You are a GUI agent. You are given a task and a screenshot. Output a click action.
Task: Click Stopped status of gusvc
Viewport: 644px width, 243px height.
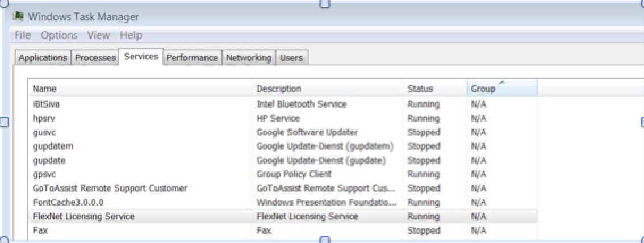[424, 132]
